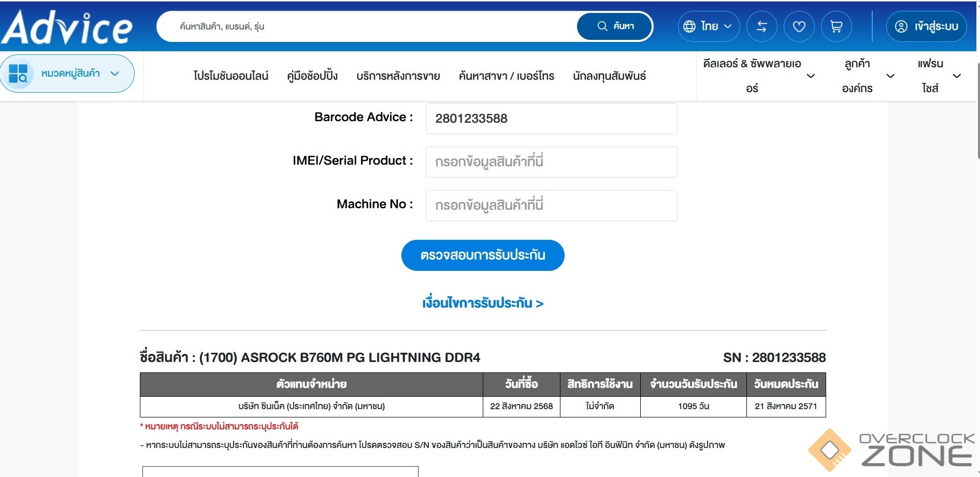Click the 1095 วัน warranty days cell

tap(694, 407)
